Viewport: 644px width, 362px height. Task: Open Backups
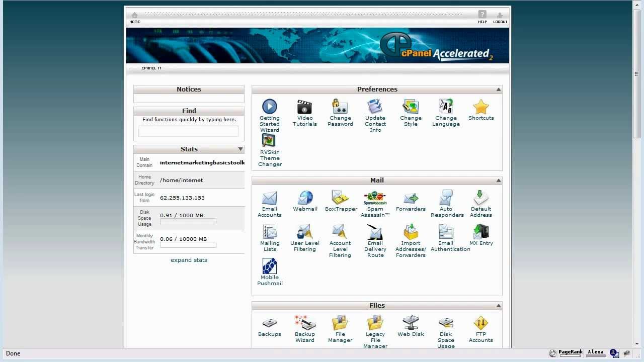tap(270, 326)
